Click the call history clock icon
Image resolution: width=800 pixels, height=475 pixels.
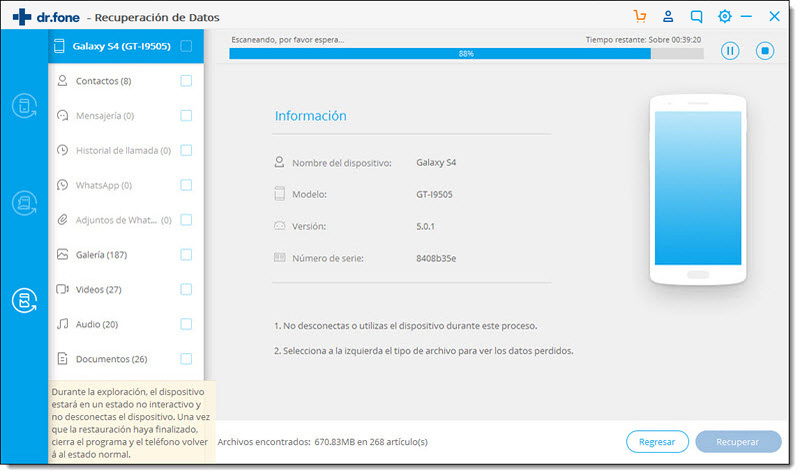(x=62, y=150)
